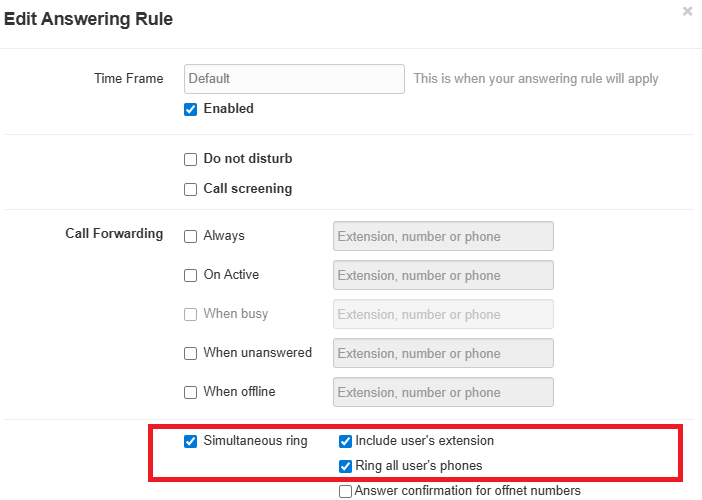The width and height of the screenshot is (702, 500).
Task: Click the When busy destination field
Action: click(443, 314)
